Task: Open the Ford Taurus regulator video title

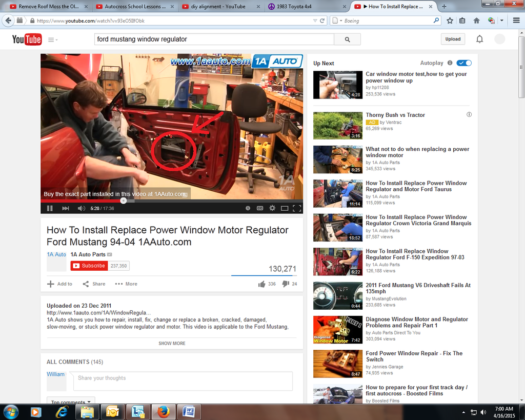Action: click(x=416, y=186)
